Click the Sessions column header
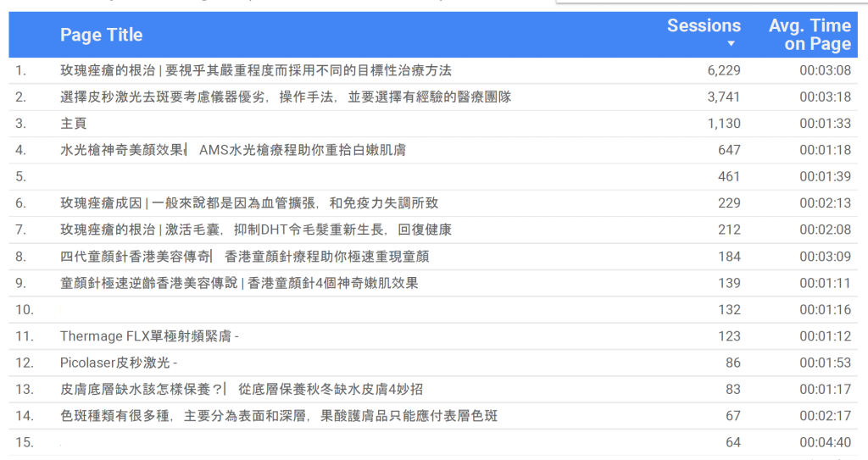This screenshot has width=868, height=460. tap(704, 25)
